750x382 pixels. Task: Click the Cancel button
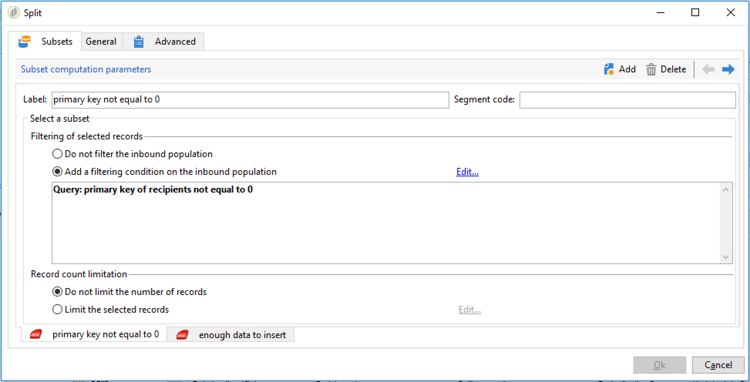click(718, 365)
